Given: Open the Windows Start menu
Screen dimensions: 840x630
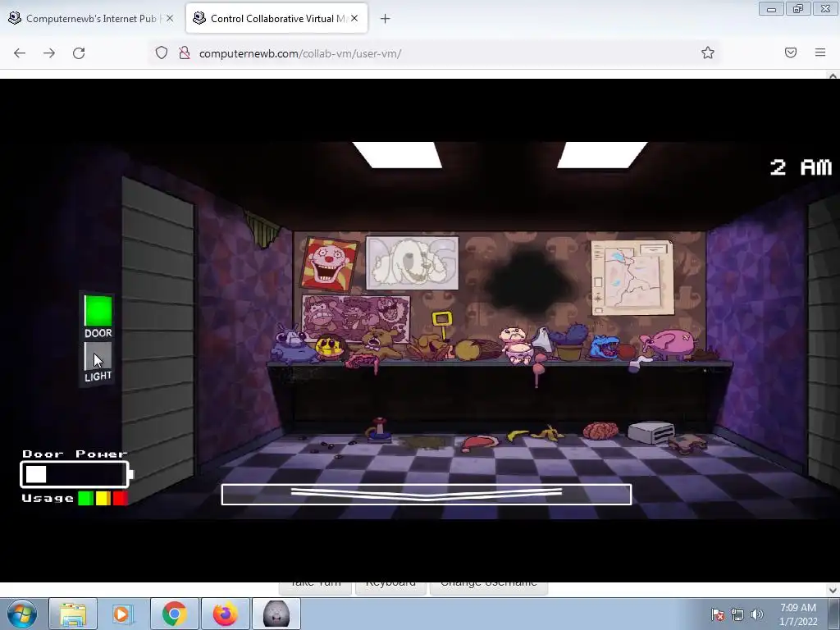Looking at the screenshot, I should coord(22,614).
